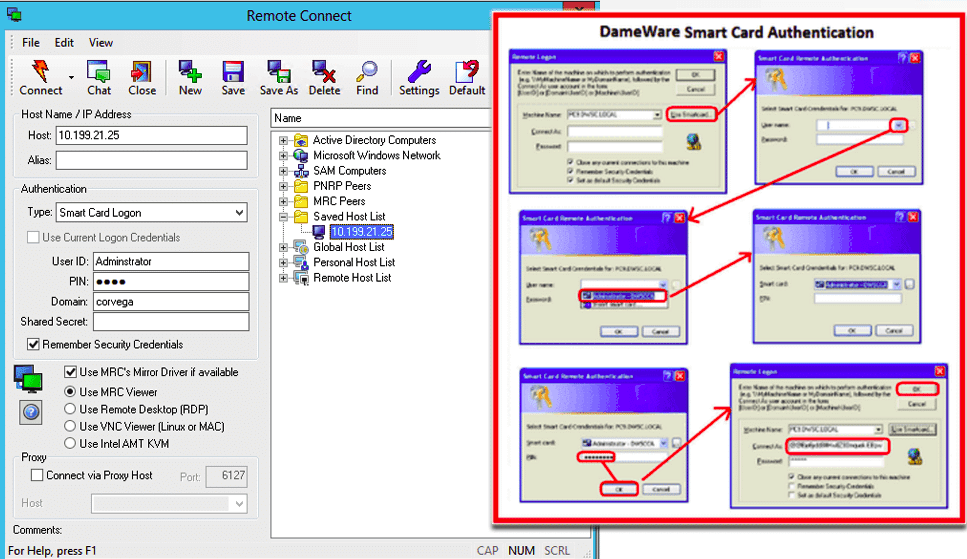Click into the Host address field
967x559 pixels.
(152, 135)
